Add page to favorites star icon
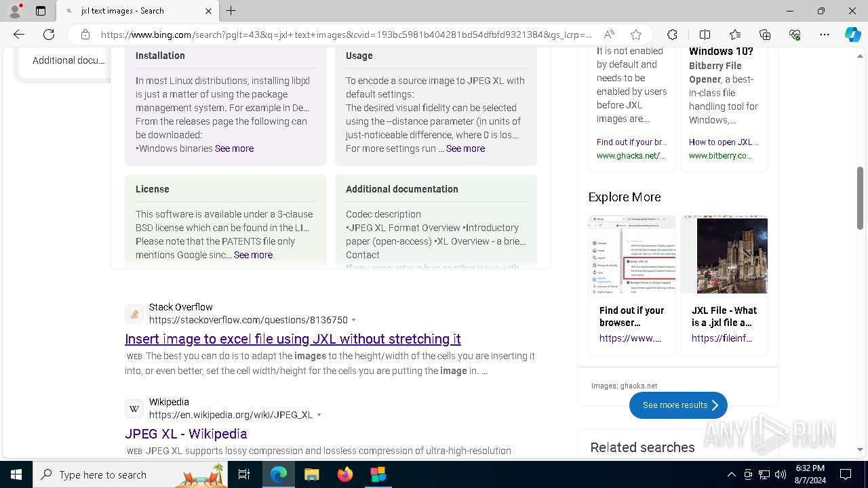Screen dimensions: 868x488 point(636,35)
